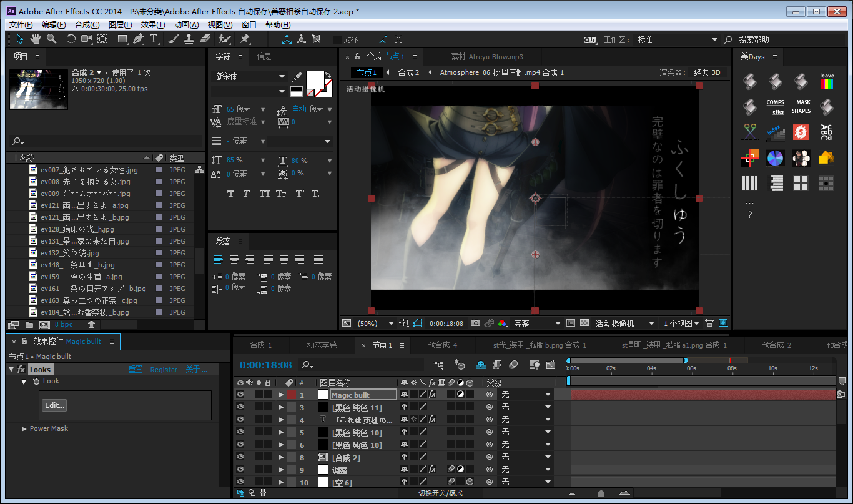The width and height of the screenshot is (853, 504).
Task: Switch to 预合成 4 timeline tab
Action: (443, 345)
